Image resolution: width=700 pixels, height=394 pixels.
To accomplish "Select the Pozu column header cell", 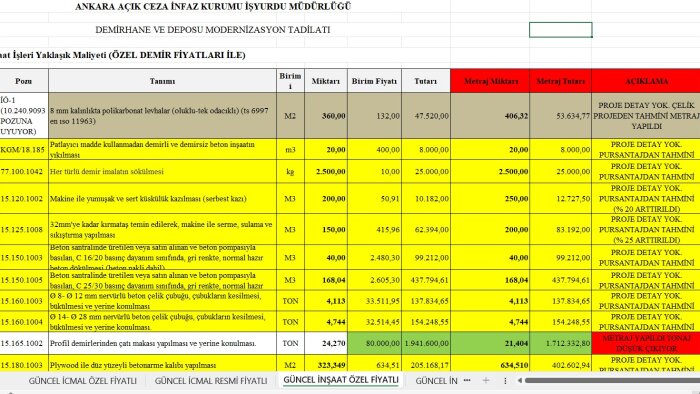I will pyautogui.click(x=24, y=81).
